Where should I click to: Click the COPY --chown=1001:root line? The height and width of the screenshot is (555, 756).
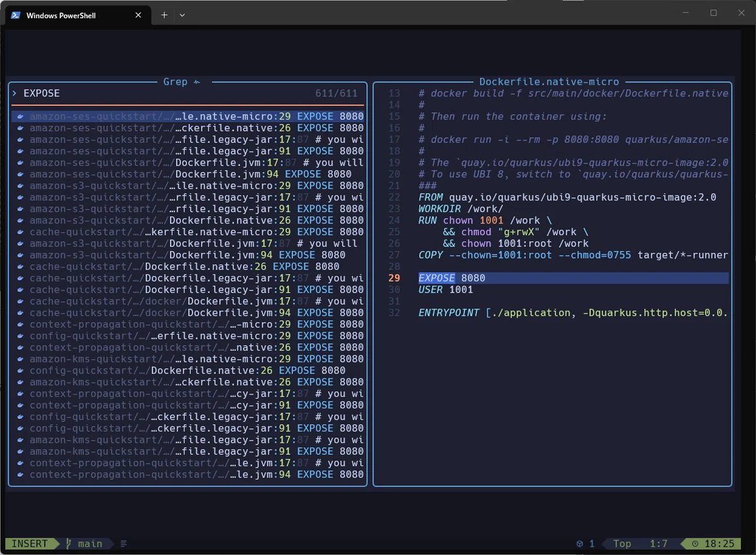(x=573, y=255)
